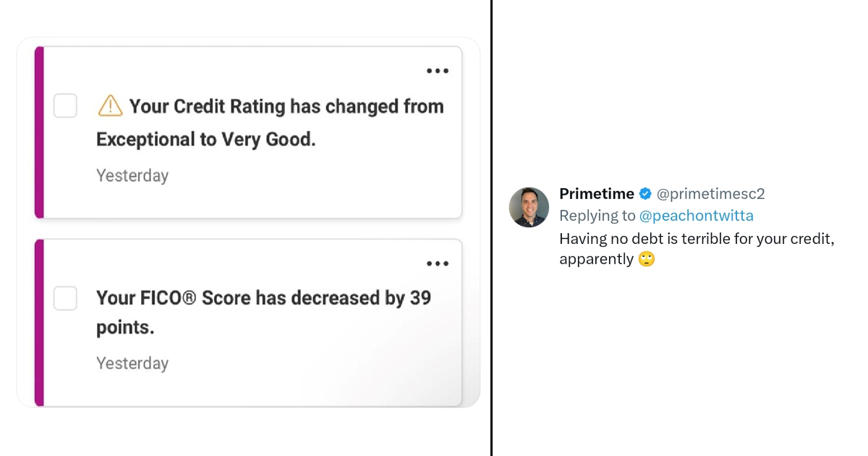This screenshot has width=868, height=456.
Task: Click Primetime's blue verified badge
Action: click(644, 193)
